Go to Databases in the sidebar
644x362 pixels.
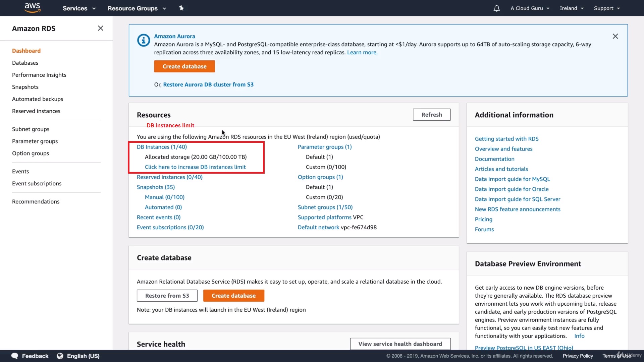click(x=25, y=63)
